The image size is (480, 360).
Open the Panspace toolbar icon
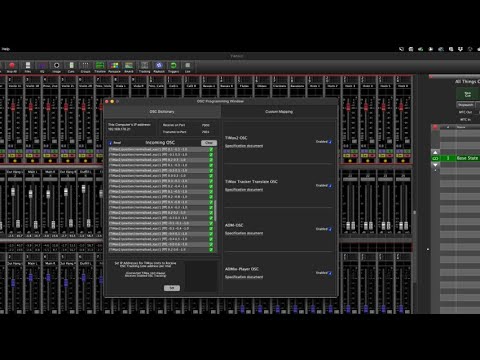point(114,66)
